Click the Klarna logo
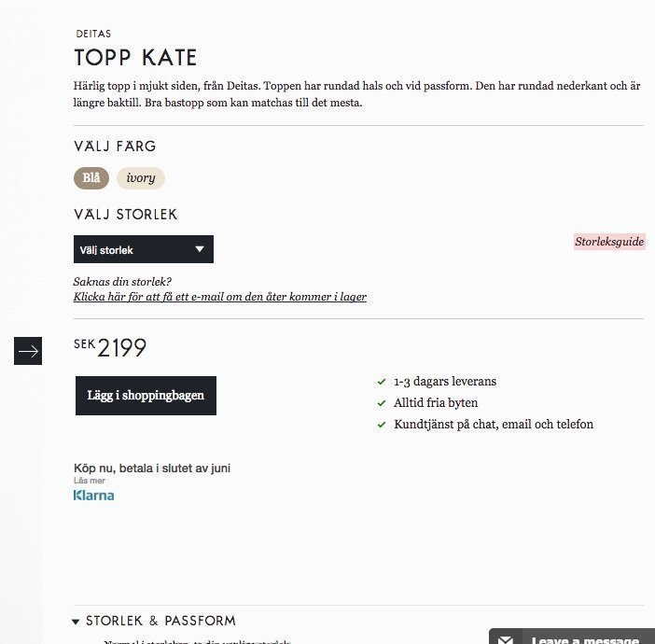Viewport: 655px width, 644px height. [x=93, y=496]
